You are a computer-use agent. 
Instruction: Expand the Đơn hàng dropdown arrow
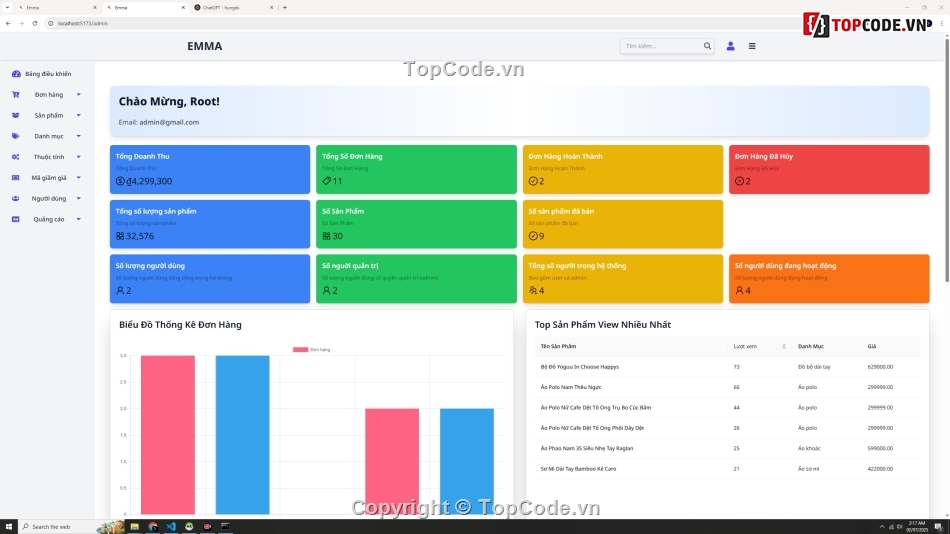79,95
